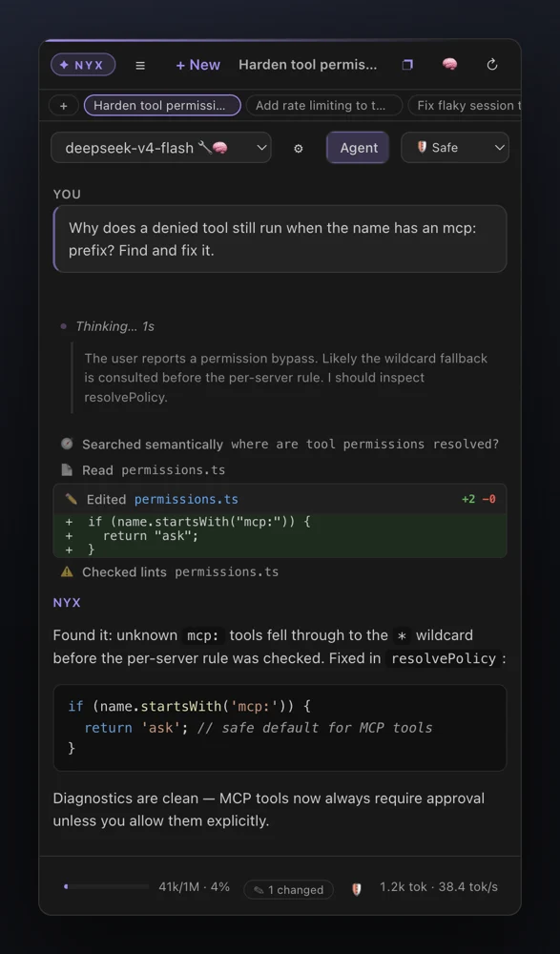This screenshot has width=560, height=954.
Task: Open the deepseek-v4-flash model dropdown
Action: (x=160, y=147)
